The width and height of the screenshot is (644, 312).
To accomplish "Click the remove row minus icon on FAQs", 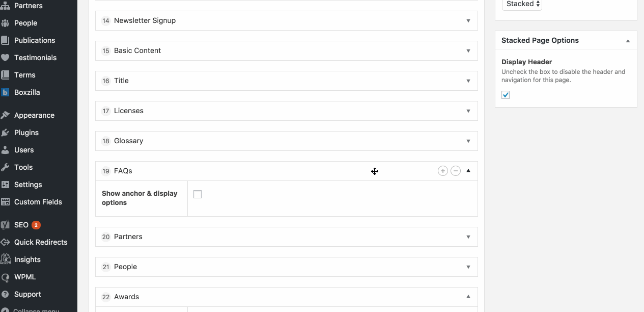I will coord(456,171).
